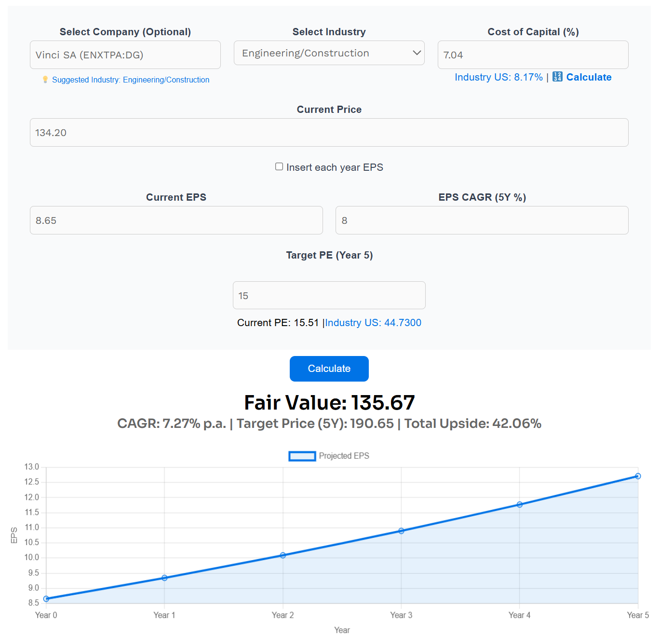The height and width of the screenshot is (644, 660).
Task: Click the Year 1 data point on chart
Action: (x=164, y=577)
